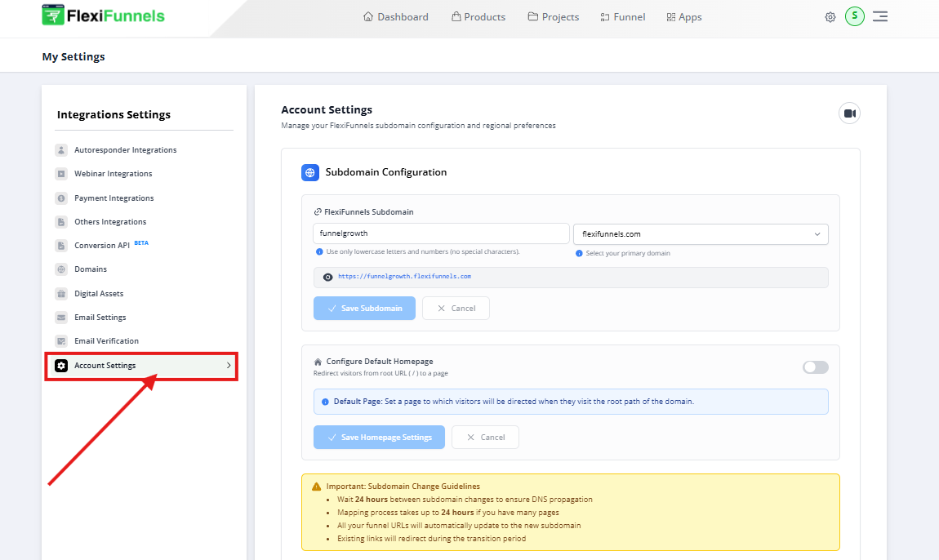Go to Domains settings
Screen dimensions: 939x560
pos(91,269)
